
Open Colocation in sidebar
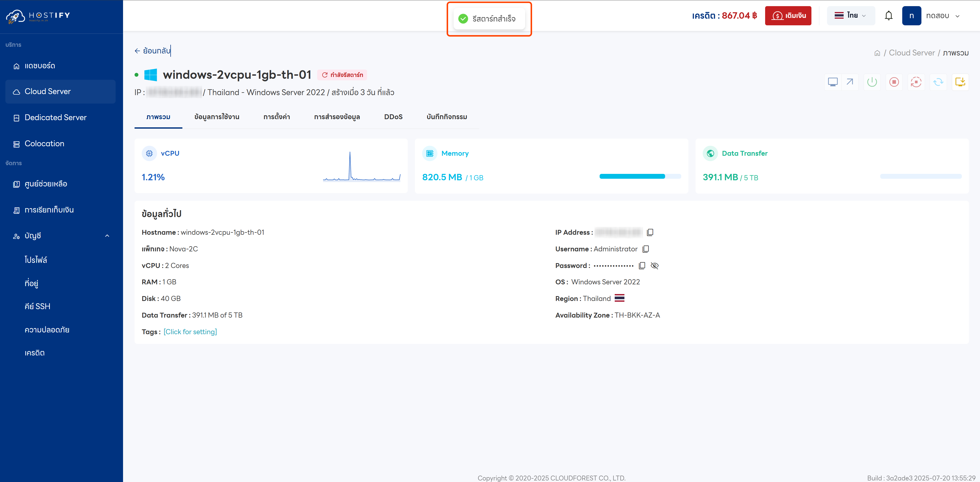(61, 144)
